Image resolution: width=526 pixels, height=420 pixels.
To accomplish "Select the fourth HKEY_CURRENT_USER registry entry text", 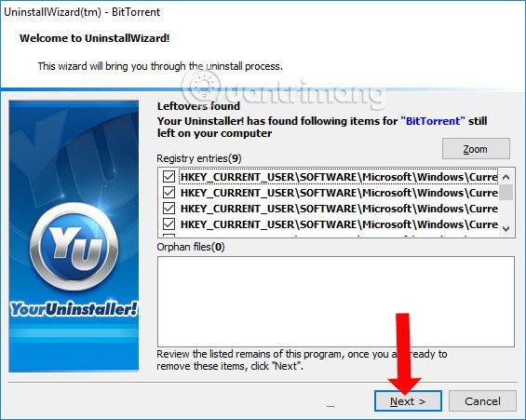I will pos(339,224).
